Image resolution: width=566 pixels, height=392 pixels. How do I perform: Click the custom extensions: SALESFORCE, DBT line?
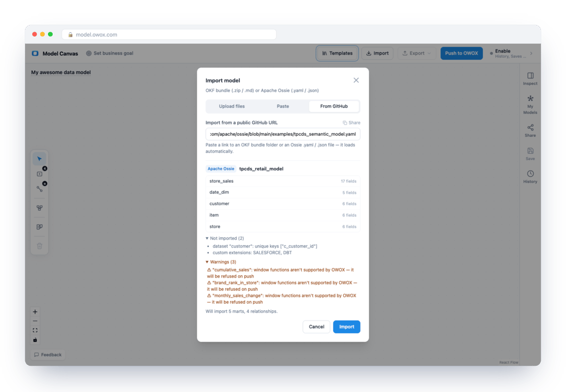[x=252, y=253]
